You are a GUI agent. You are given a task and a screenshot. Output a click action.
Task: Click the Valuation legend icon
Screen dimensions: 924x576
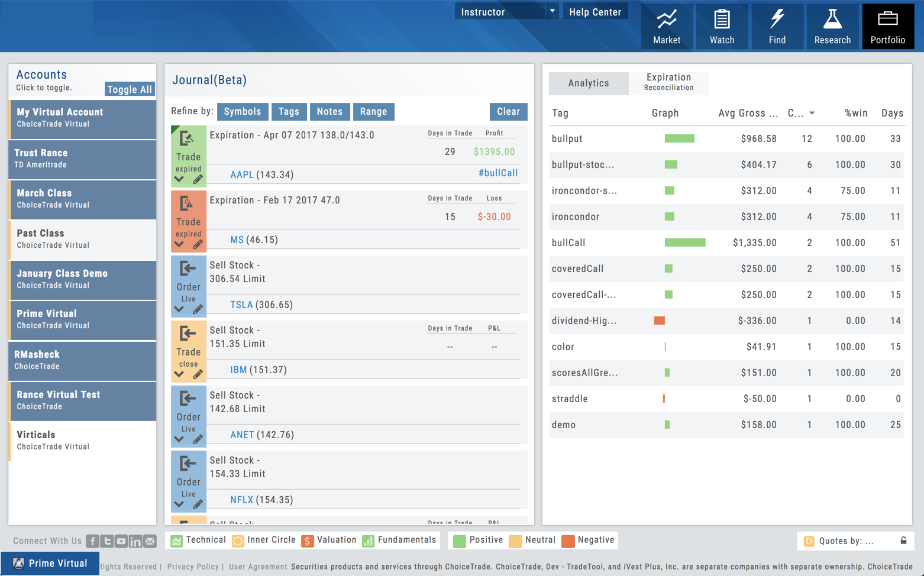pos(307,541)
